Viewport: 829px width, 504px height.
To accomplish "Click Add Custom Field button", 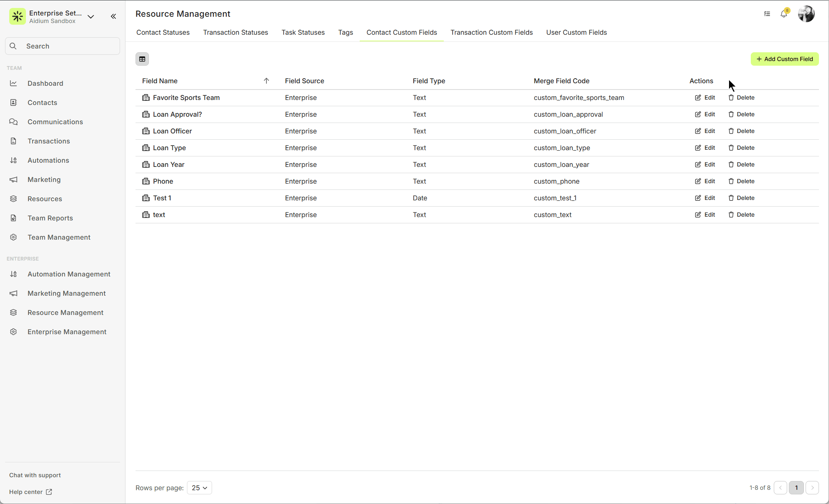I will click(785, 59).
